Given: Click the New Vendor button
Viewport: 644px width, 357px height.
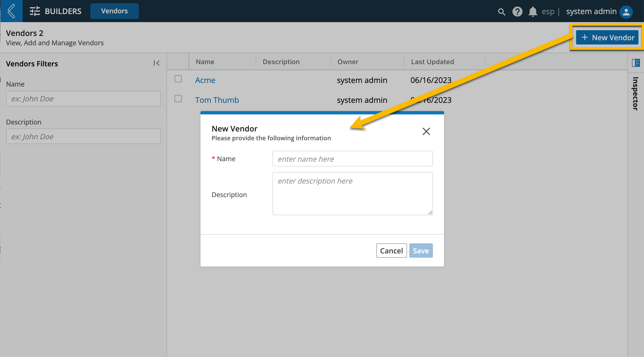Looking at the screenshot, I should (607, 37).
